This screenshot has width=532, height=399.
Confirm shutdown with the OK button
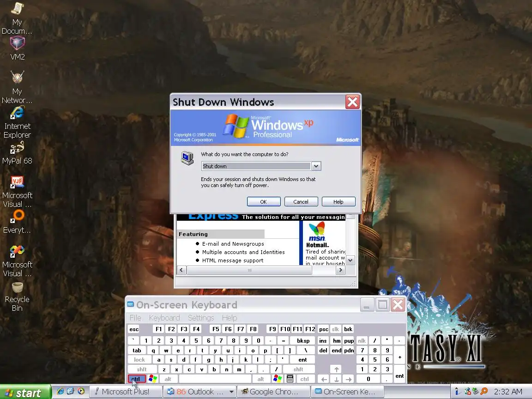264,201
